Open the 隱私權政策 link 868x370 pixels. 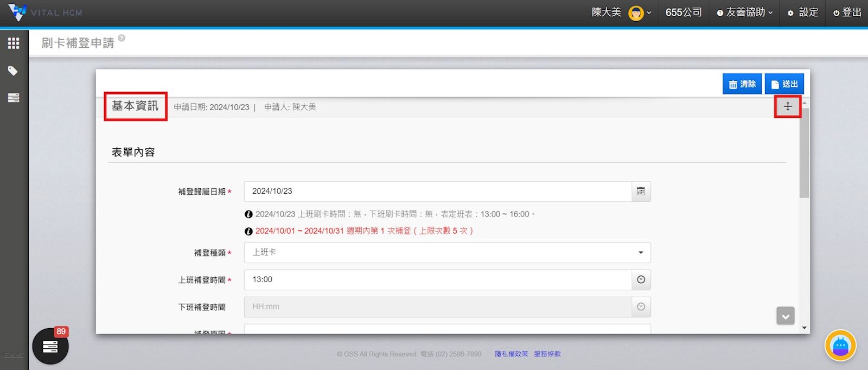coord(511,354)
